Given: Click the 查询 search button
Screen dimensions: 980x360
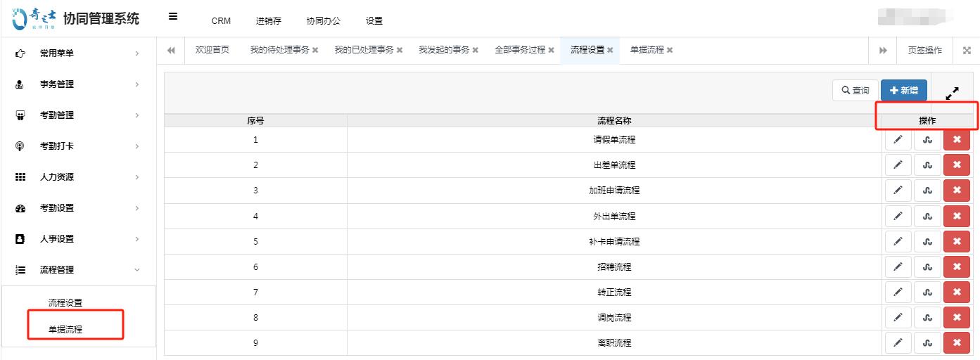Looking at the screenshot, I should coord(855,91).
